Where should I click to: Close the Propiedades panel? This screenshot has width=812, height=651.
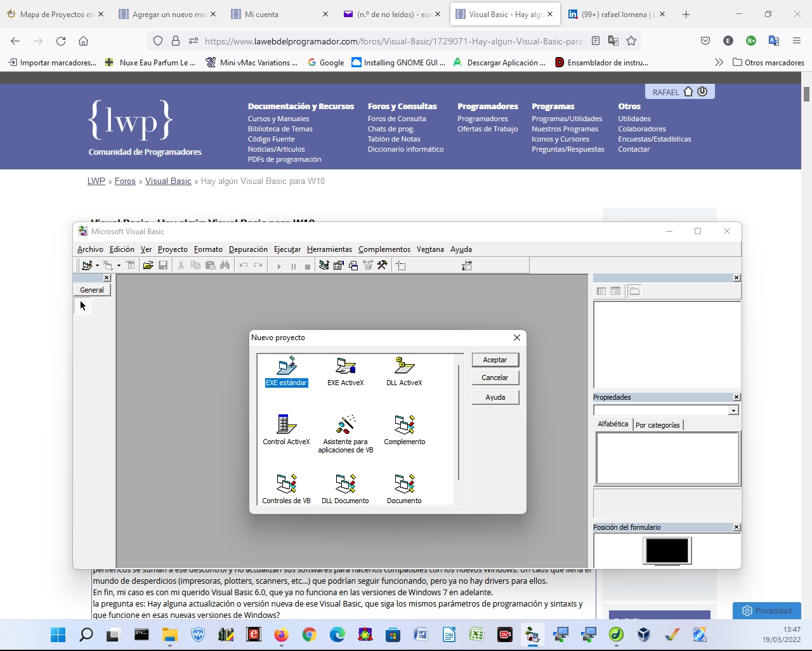[x=737, y=397]
